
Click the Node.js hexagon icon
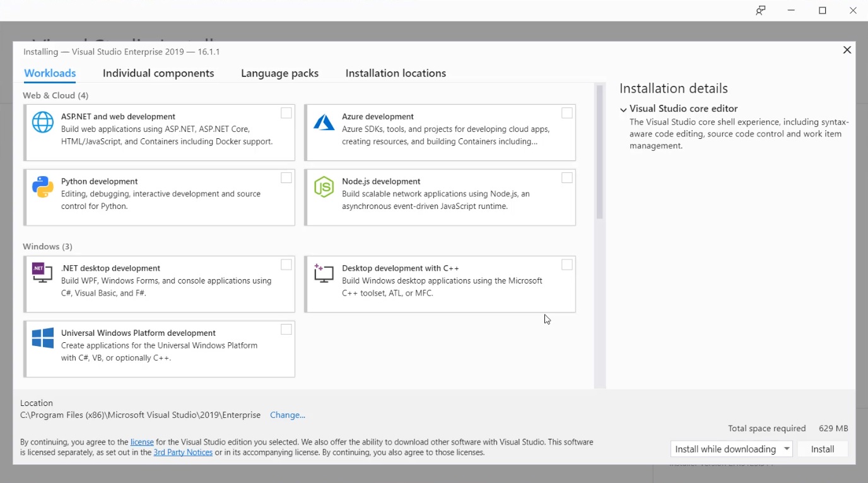coord(324,187)
